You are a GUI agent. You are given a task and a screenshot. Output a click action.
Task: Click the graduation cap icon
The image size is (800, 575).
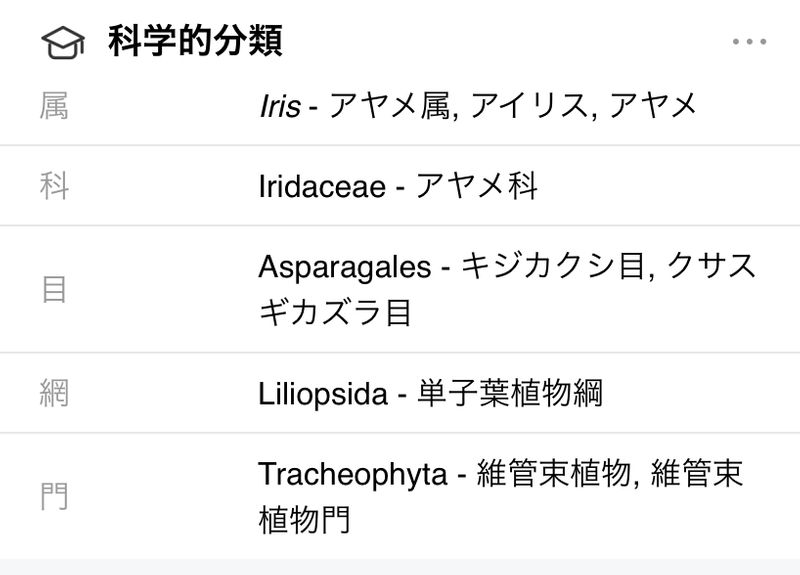[x=64, y=42]
